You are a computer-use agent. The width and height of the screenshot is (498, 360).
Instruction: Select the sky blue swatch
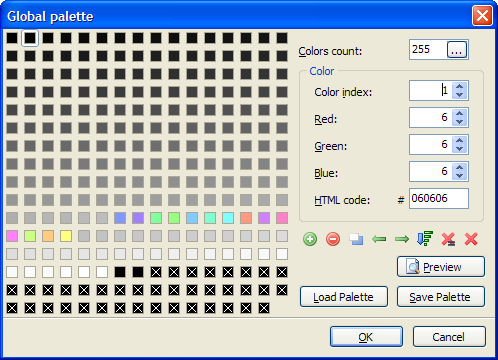[192, 218]
